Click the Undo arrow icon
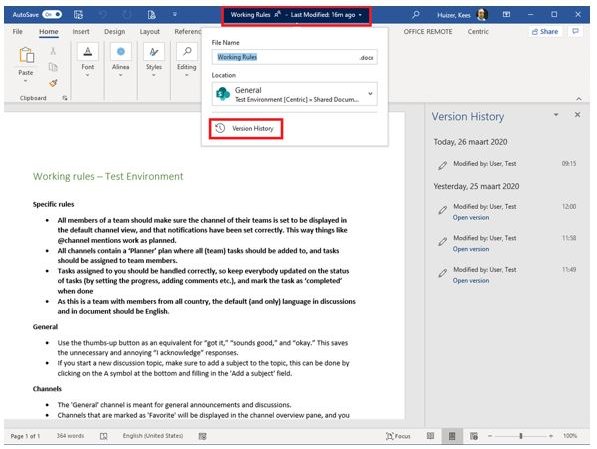The height and width of the screenshot is (449, 597). (x=103, y=14)
